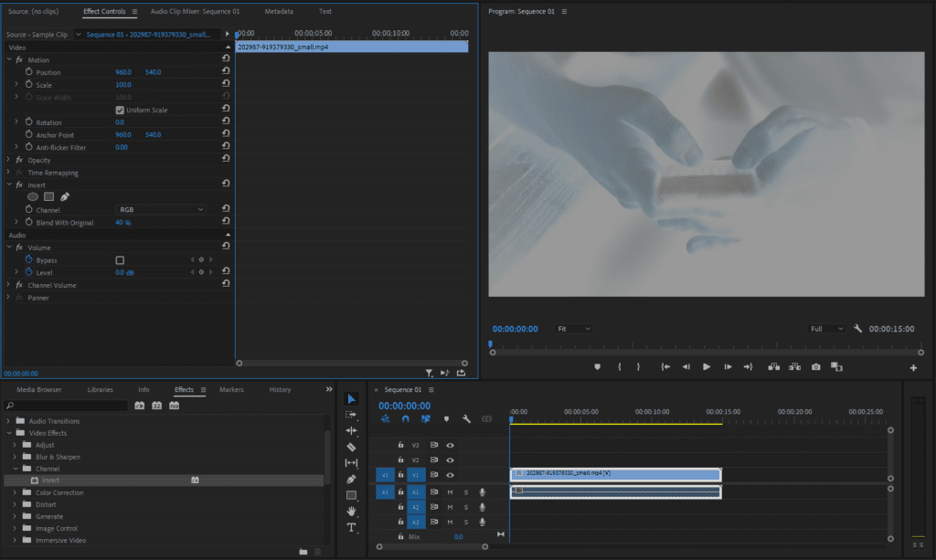Click the timeline zoom scroll bar
The height and width of the screenshot is (560, 936).
click(x=431, y=546)
